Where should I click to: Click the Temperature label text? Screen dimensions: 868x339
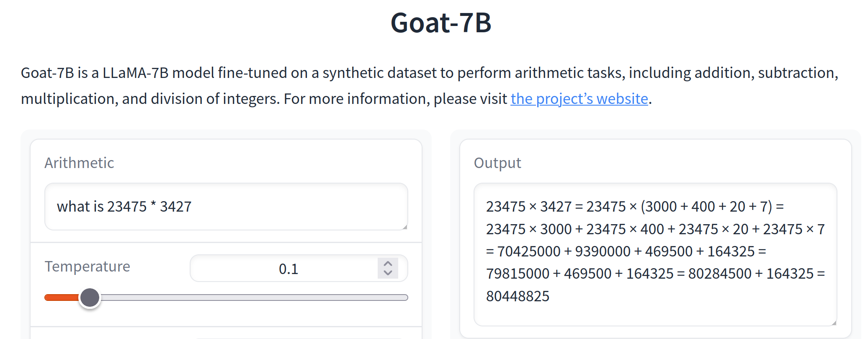pyautogui.click(x=87, y=267)
